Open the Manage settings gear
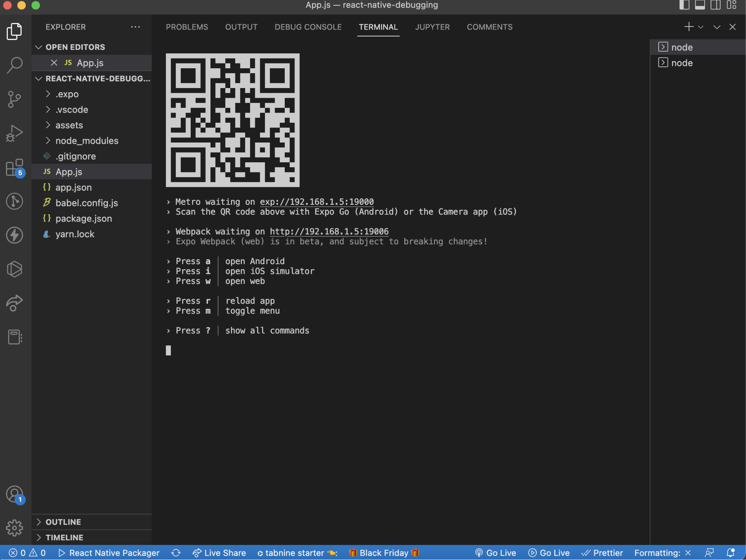 tap(14, 528)
